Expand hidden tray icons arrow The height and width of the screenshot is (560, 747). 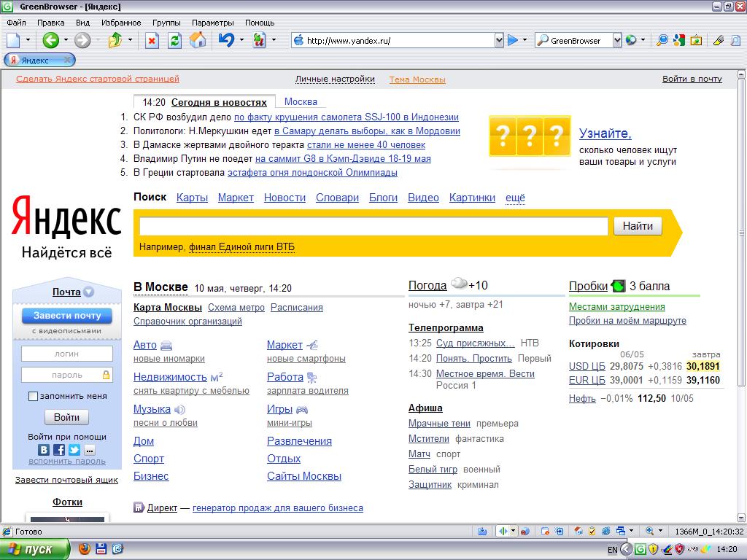pos(626,550)
